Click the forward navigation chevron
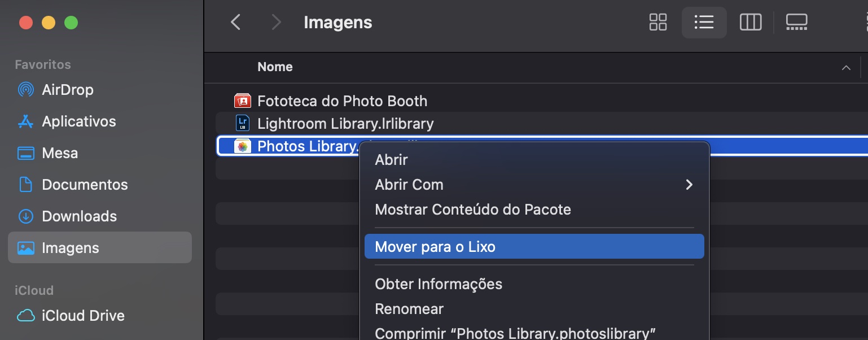 pos(276,22)
